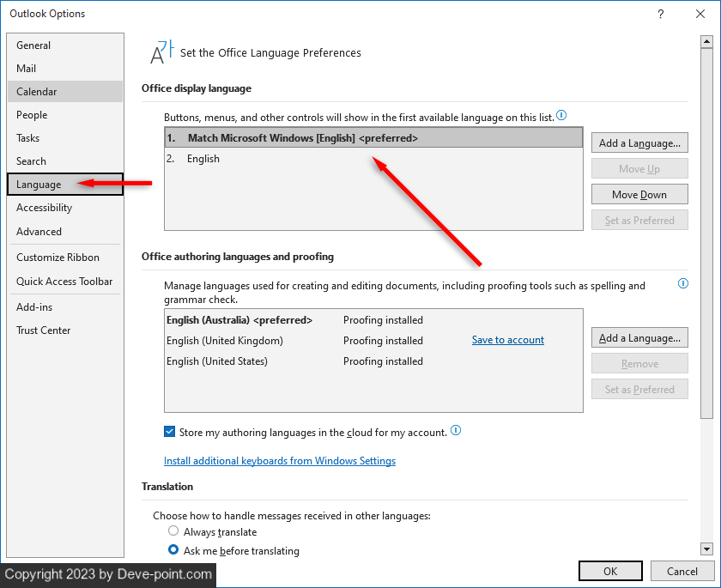Select English (United Kingdom) authoring language
The height and width of the screenshot is (588, 721).
[x=225, y=341]
